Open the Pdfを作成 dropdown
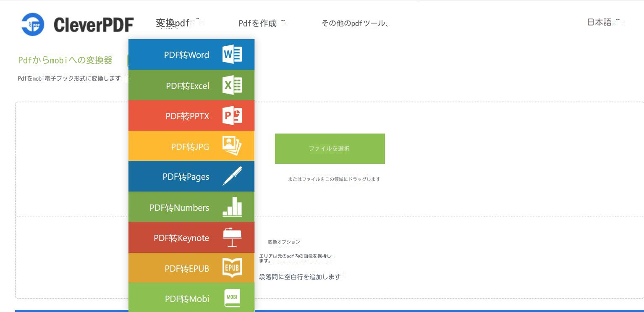 262,23
